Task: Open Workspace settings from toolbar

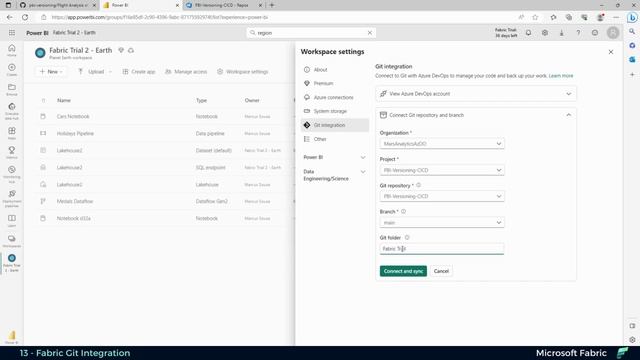Action: 242,71
